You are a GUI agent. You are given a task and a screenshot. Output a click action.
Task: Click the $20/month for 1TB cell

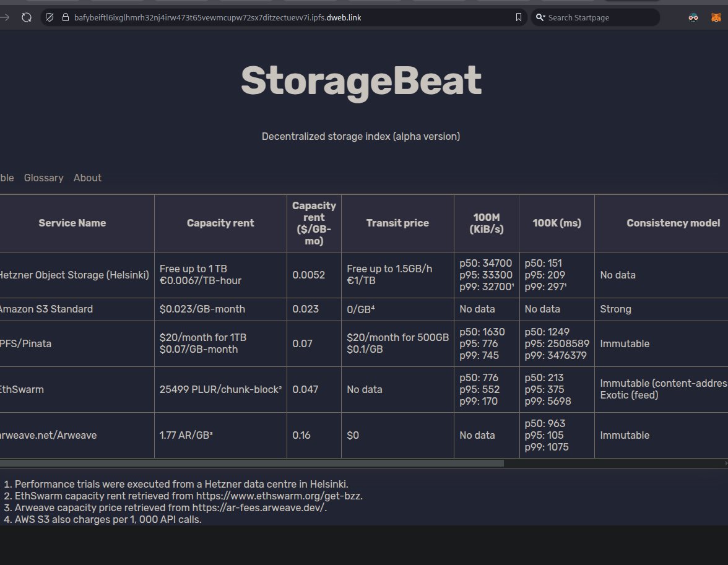[x=220, y=343]
